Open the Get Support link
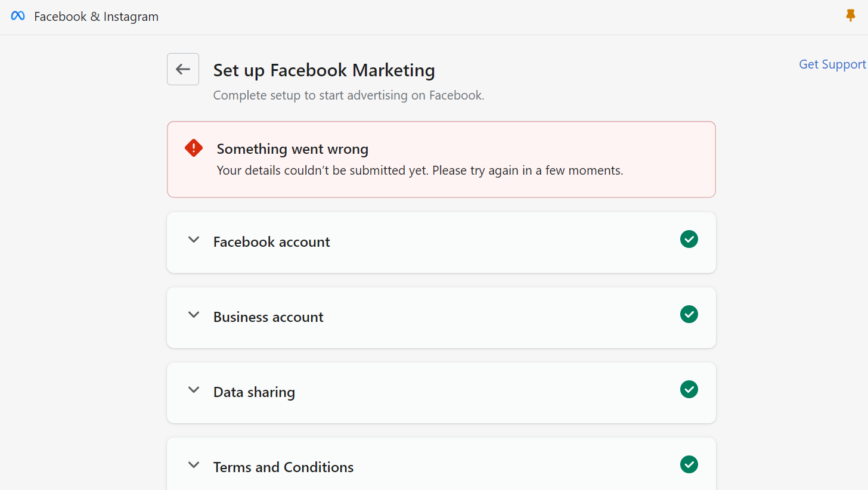The image size is (868, 490). click(x=832, y=64)
